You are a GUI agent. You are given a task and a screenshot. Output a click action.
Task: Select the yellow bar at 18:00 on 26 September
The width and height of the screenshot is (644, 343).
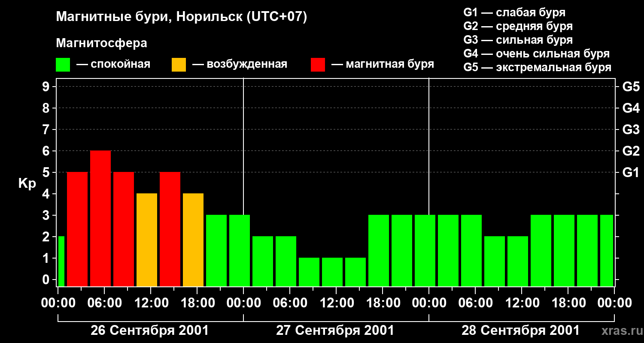[193, 240]
